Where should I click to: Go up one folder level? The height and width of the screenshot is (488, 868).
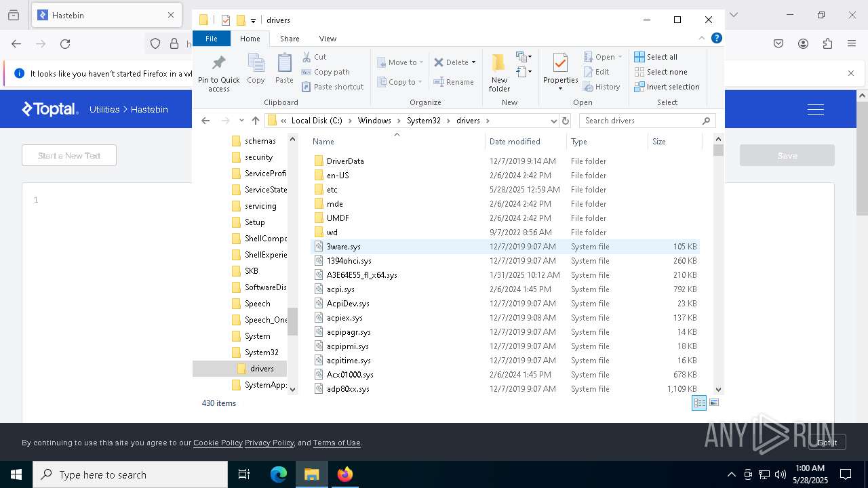tap(255, 121)
